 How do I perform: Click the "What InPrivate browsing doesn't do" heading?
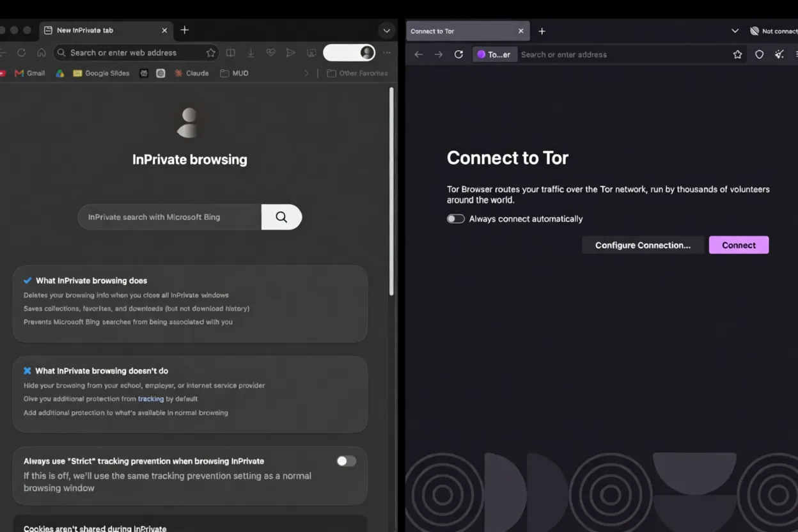[102, 371]
